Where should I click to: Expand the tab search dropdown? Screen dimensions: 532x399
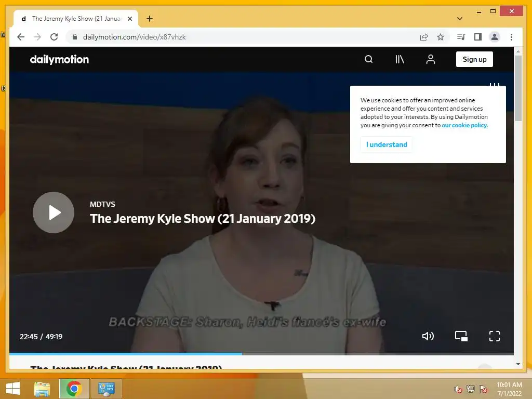[x=460, y=19]
